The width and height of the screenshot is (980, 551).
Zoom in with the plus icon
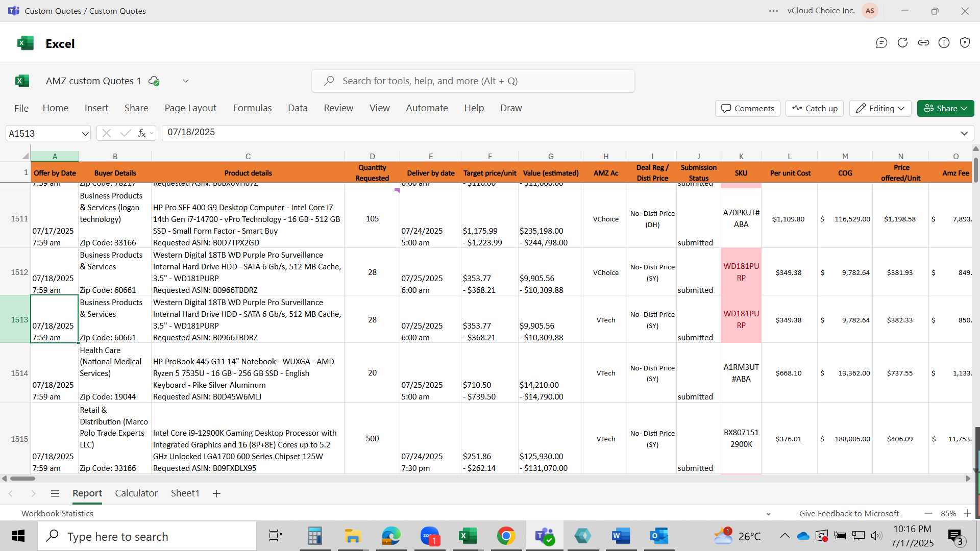click(967, 513)
